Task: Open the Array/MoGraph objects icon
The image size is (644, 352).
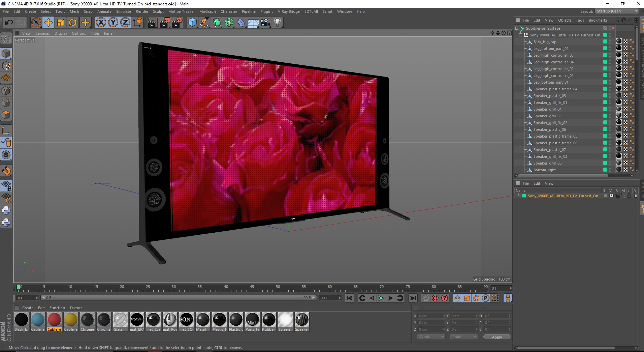Action: [x=229, y=23]
